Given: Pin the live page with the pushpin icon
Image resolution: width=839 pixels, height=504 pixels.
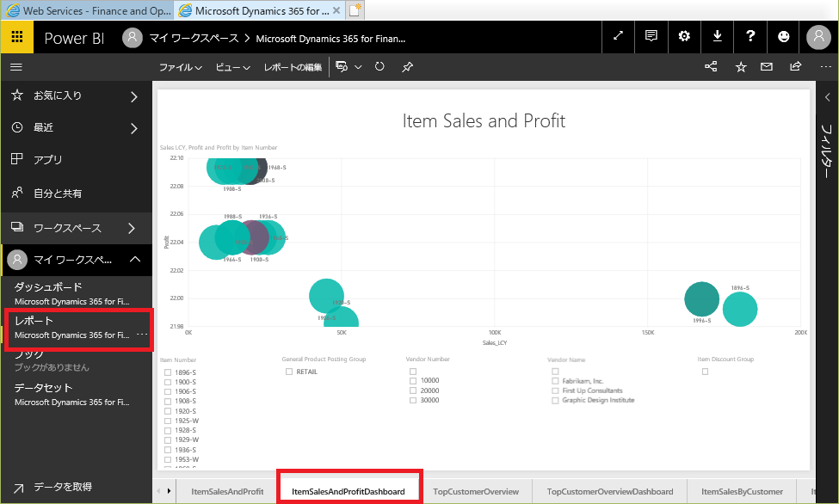Looking at the screenshot, I should tap(408, 67).
